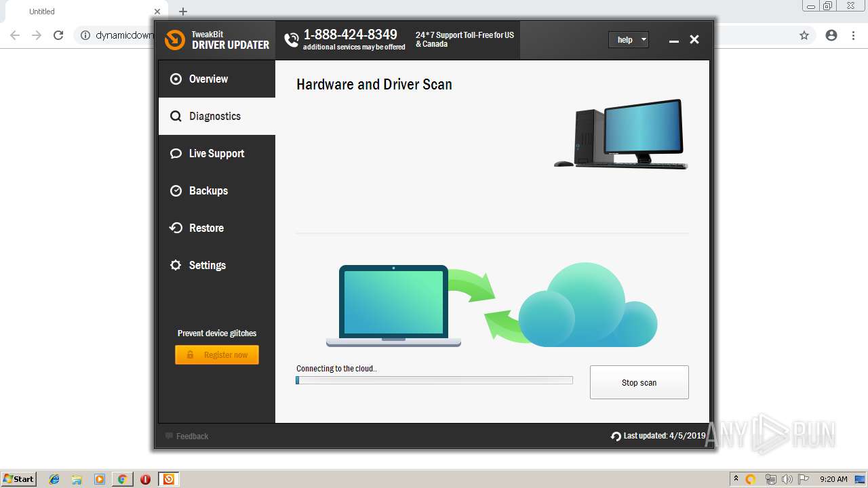Click the Settings gear icon
Screen dimensions: 868x488
point(176,265)
